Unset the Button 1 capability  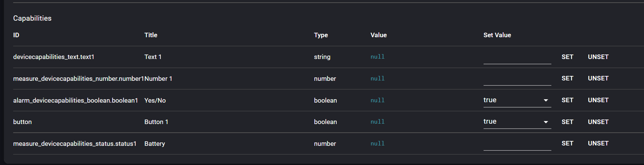point(598,122)
